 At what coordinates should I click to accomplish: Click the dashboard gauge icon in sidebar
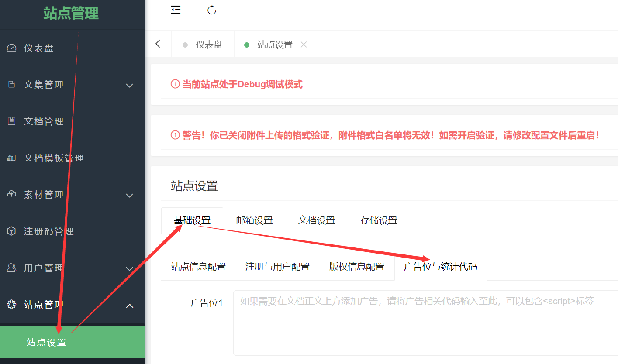pos(12,48)
